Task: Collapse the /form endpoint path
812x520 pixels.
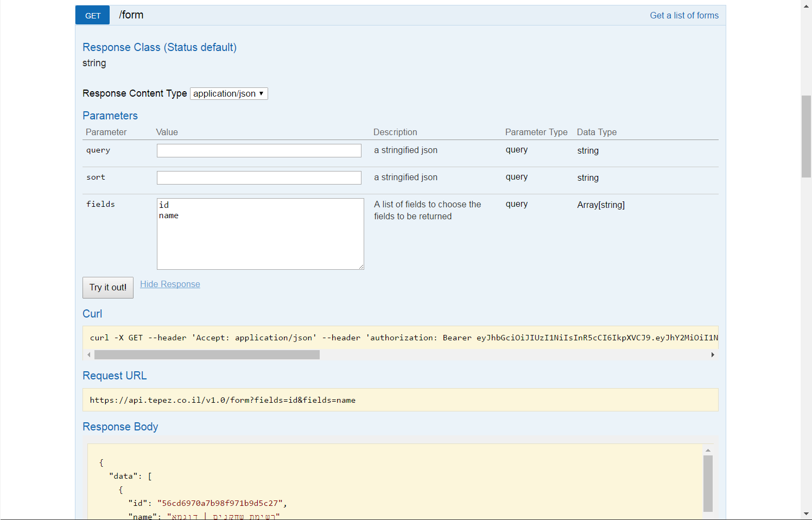Action: 131,15
